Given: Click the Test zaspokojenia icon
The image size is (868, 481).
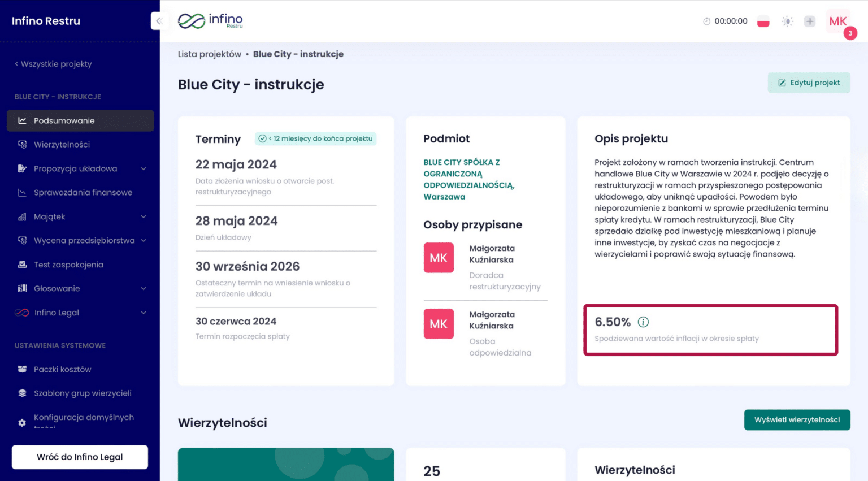Looking at the screenshot, I should pyautogui.click(x=21, y=264).
